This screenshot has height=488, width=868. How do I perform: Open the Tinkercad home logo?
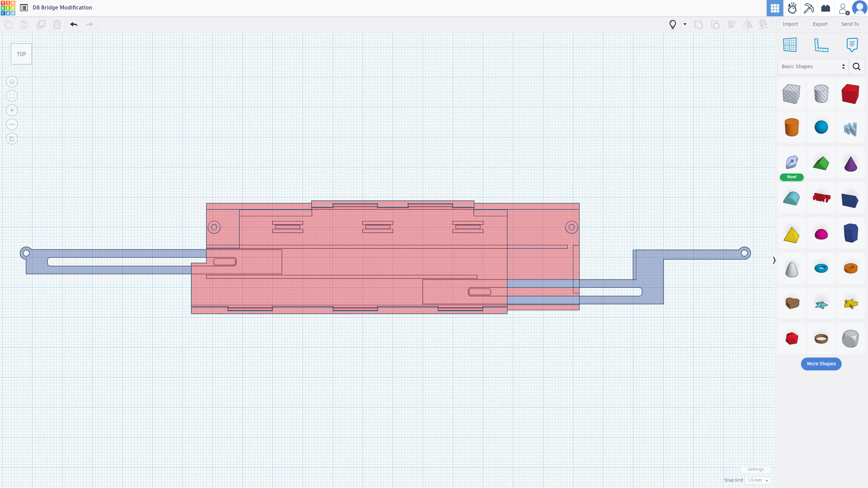click(8, 8)
